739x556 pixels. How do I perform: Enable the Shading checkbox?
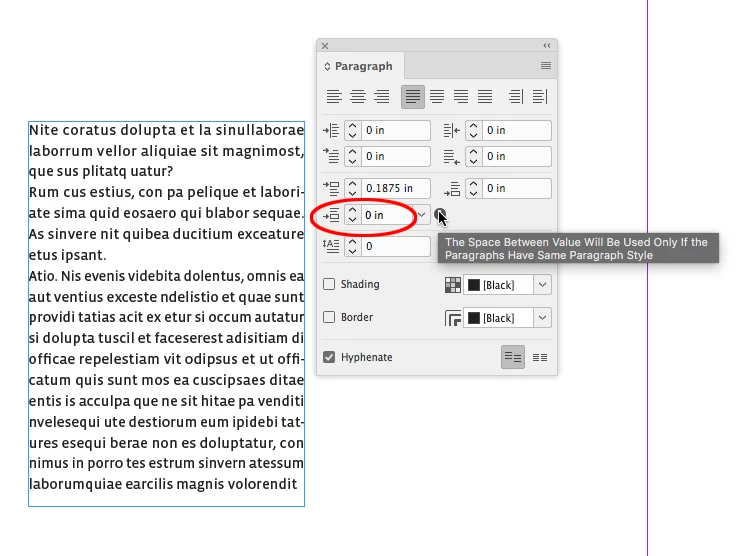pos(329,284)
